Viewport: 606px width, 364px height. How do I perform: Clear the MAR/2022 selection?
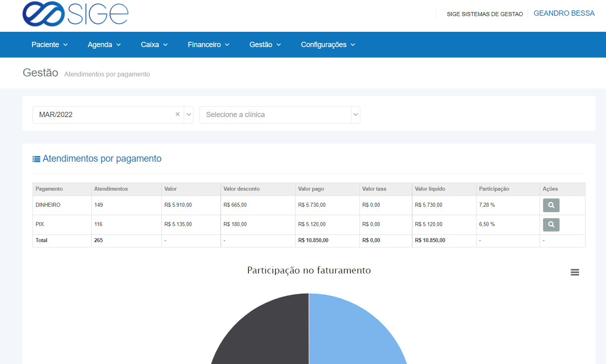(x=177, y=114)
